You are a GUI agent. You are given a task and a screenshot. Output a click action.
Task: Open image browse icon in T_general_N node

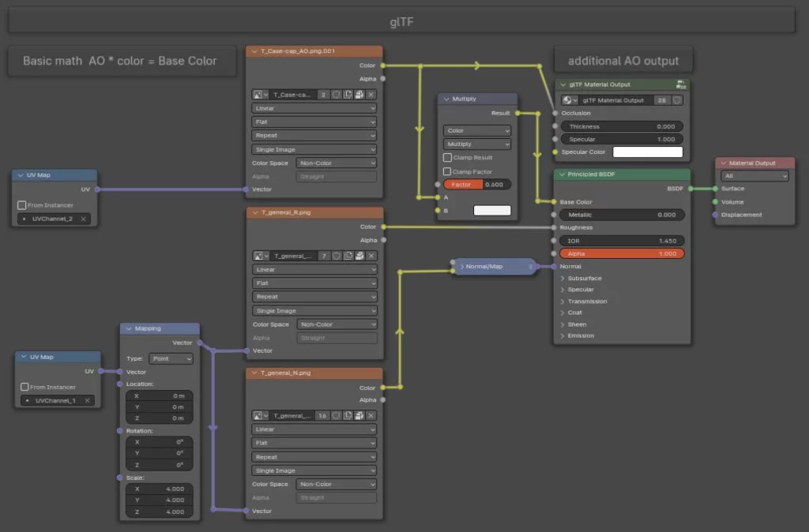pyautogui.click(x=260, y=416)
